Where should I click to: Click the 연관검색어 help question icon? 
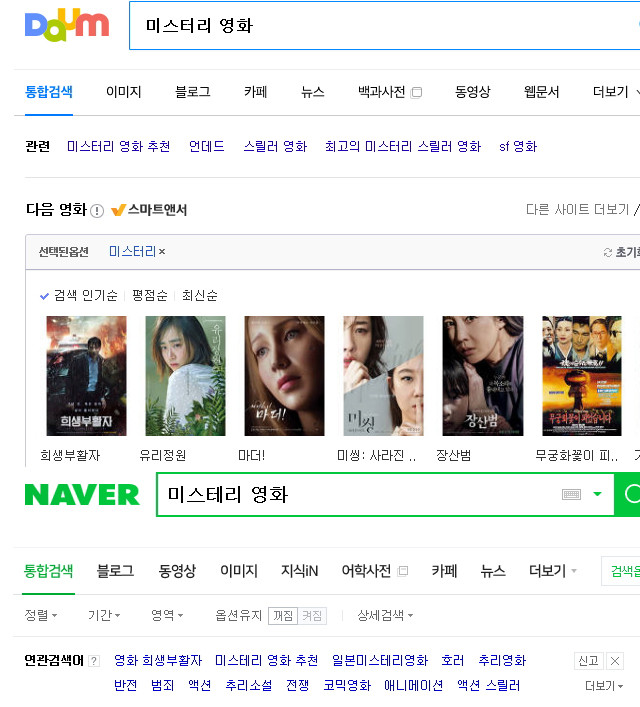click(94, 661)
